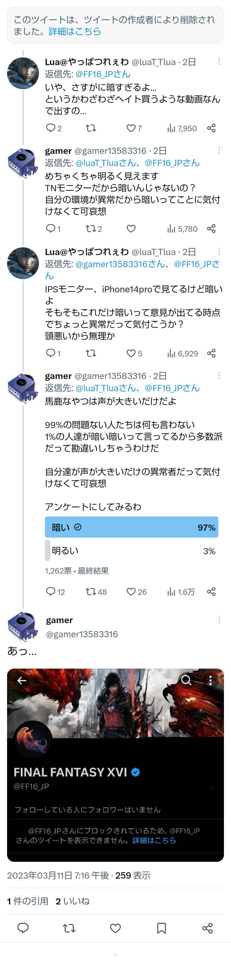The height and width of the screenshot is (980, 231).
Task: Click 詳細はこちら link in deleted tweet notice
Action: (75, 32)
